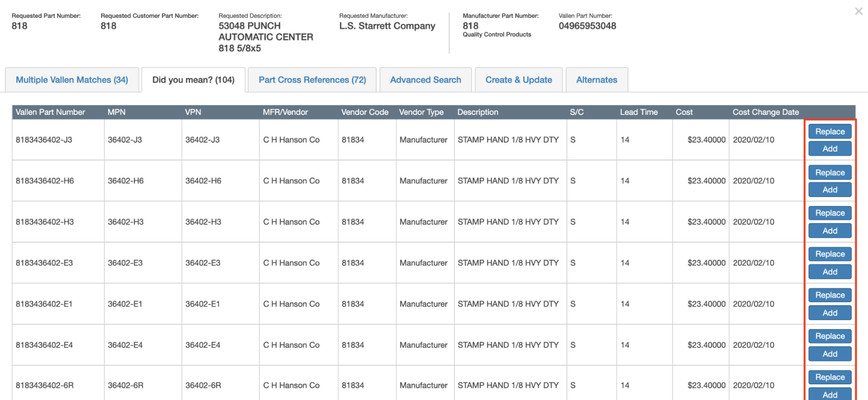868x400 pixels.
Task: Replace with part 36402-E3
Action: coord(830,254)
